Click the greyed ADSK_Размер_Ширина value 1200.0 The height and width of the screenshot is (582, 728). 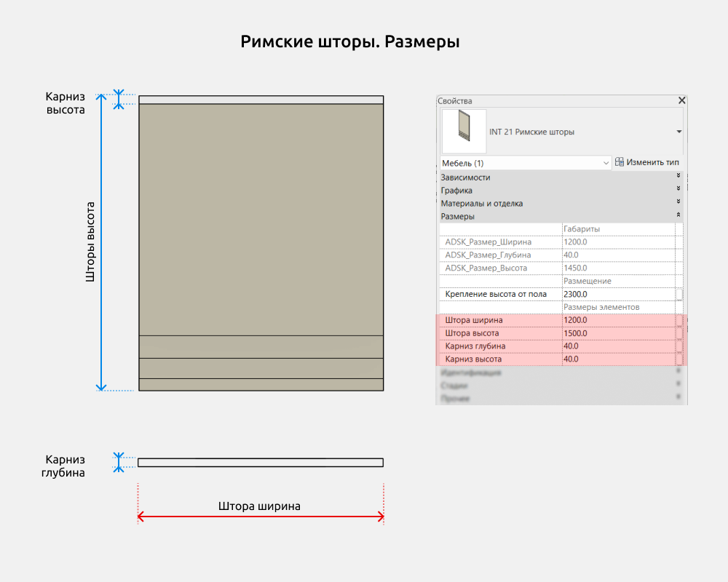point(618,242)
